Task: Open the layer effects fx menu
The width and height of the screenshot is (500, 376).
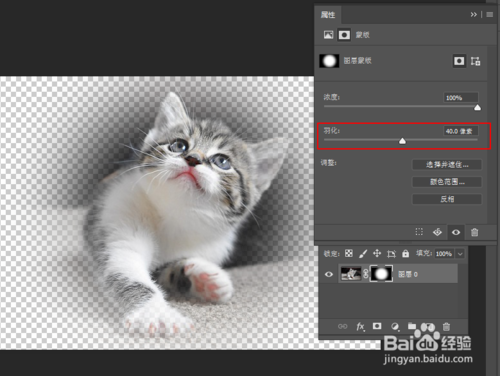Action: coord(360,326)
